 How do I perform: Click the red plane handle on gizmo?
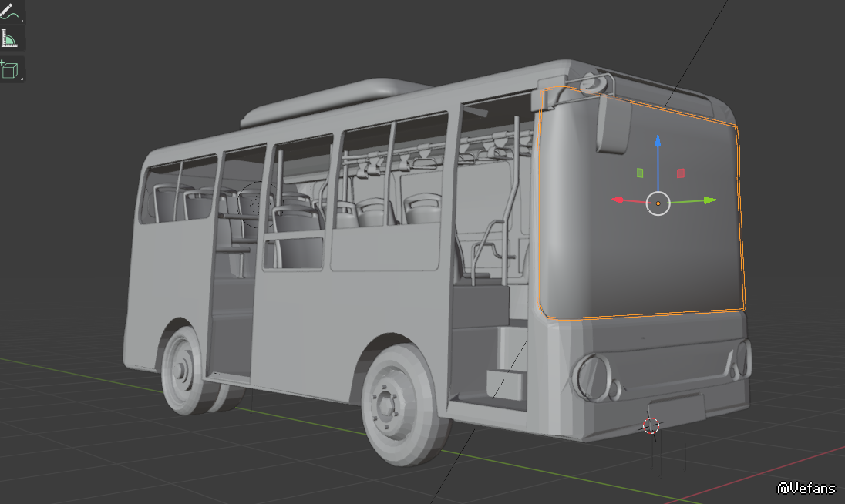(680, 173)
